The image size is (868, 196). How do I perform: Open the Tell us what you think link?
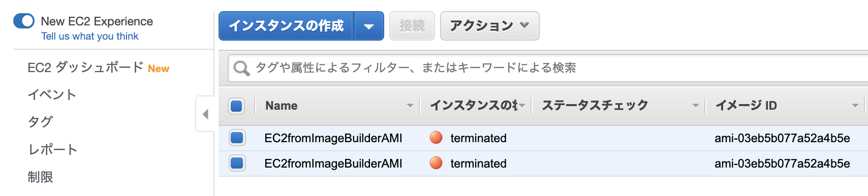click(89, 36)
